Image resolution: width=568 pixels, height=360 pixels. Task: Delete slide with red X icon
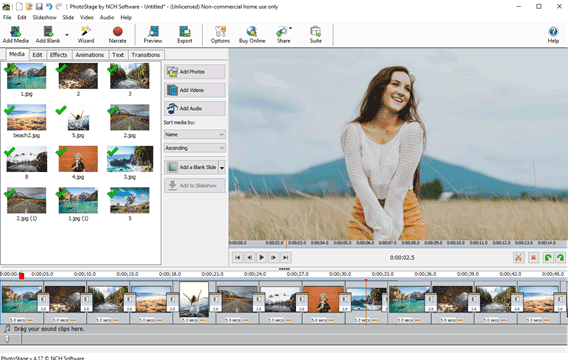click(x=533, y=258)
